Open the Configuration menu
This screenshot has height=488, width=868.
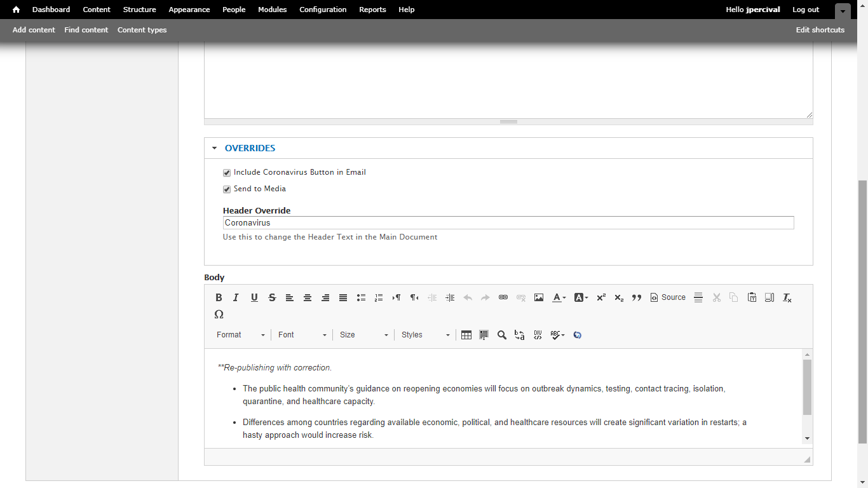pyautogui.click(x=323, y=10)
